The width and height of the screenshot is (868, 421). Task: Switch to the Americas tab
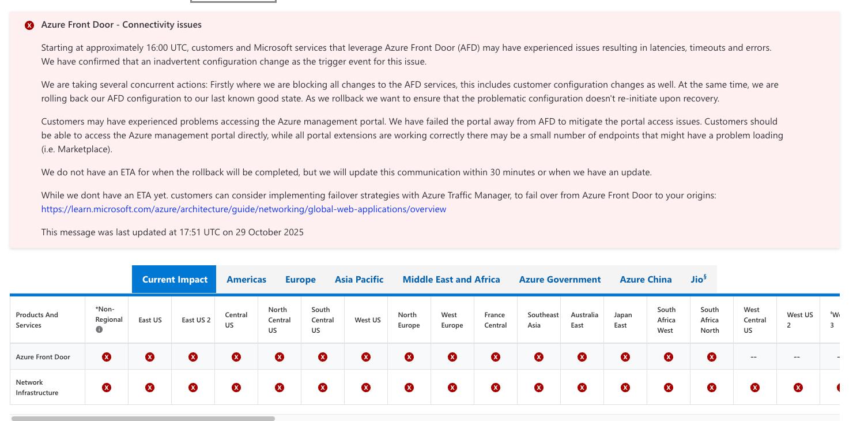[x=246, y=280]
